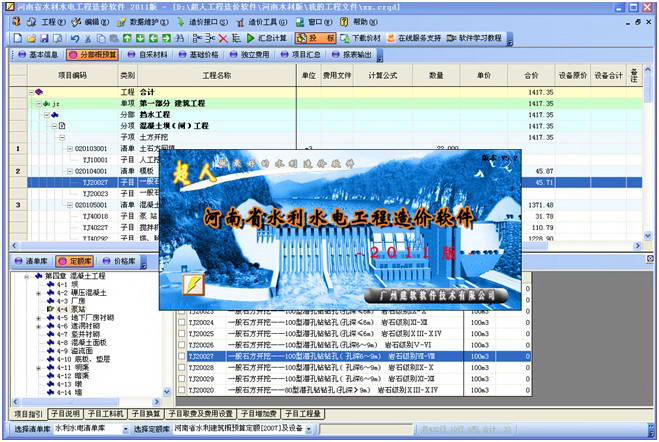Collapse the 土方开挖 sub-item node
Viewport: 659px width, 442px height.
tap(62, 137)
